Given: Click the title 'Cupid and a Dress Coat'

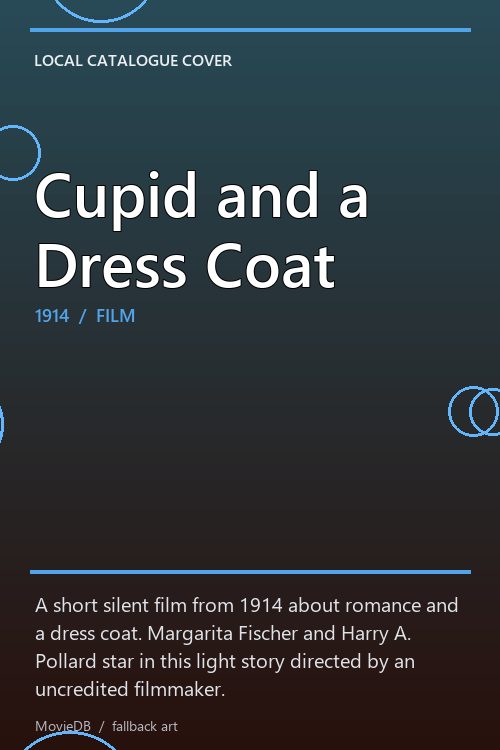Looking at the screenshot, I should (x=201, y=230).
